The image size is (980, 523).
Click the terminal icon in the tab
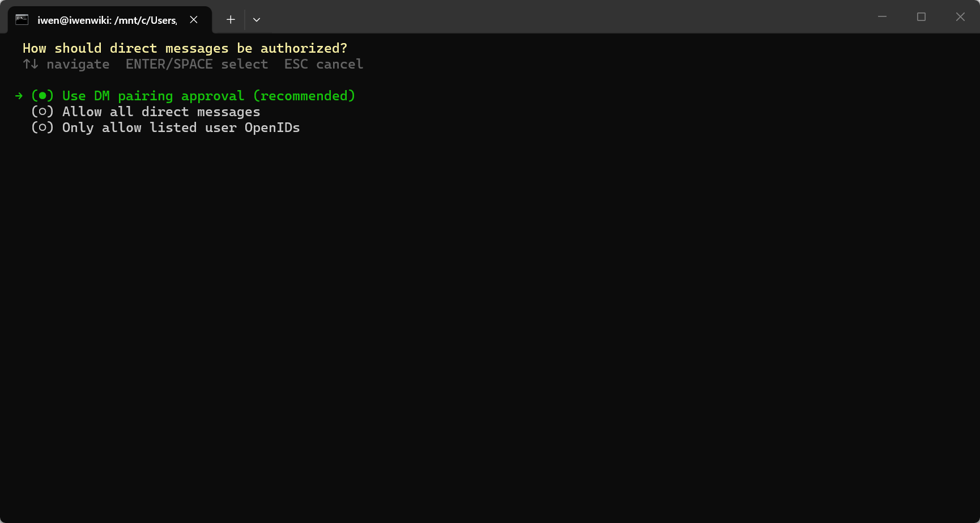22,20
